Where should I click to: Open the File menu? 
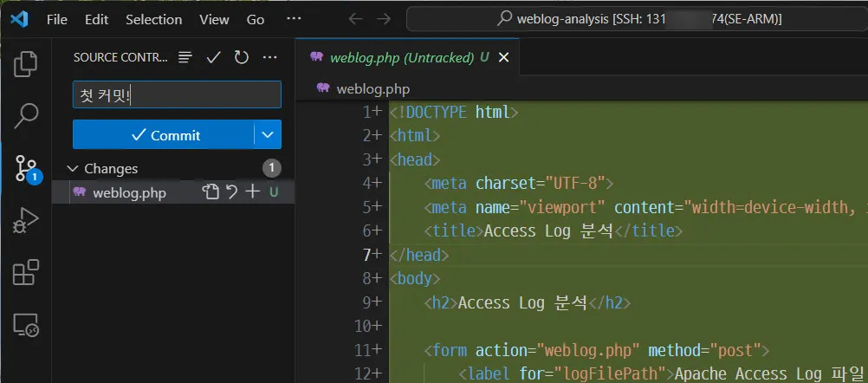[x=57, y=19]
